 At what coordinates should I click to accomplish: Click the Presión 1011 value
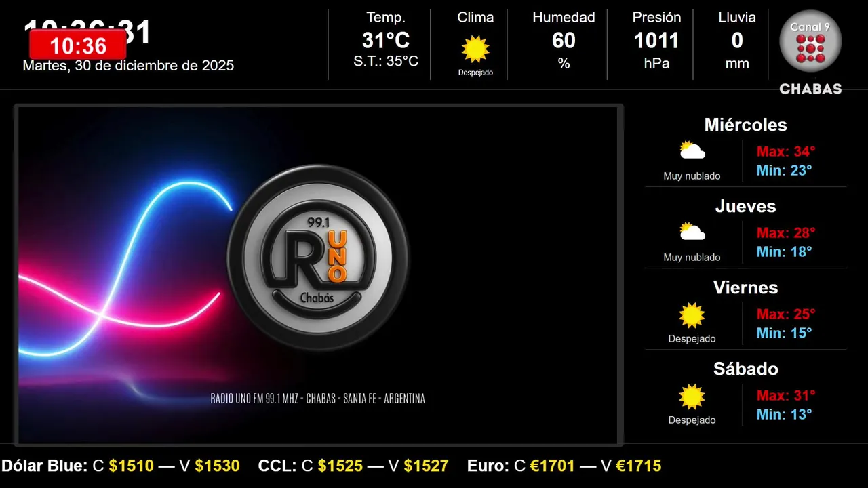coord(656,41)
